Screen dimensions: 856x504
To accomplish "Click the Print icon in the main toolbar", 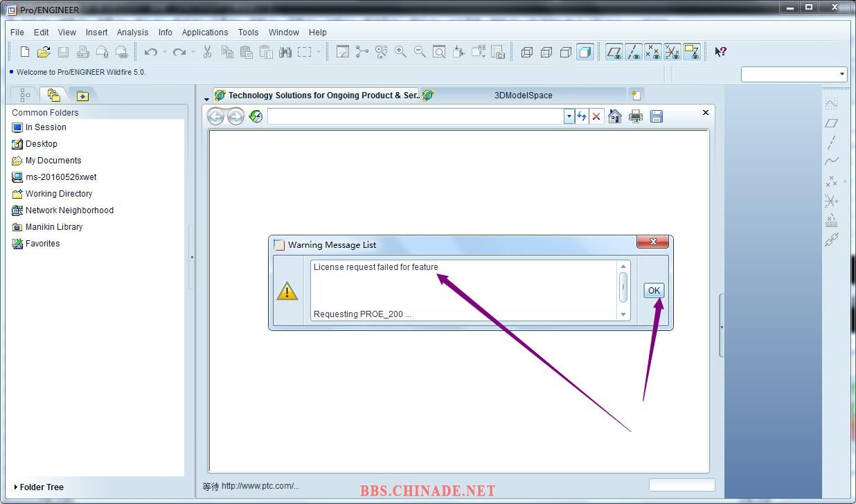I will click(82, 52).
